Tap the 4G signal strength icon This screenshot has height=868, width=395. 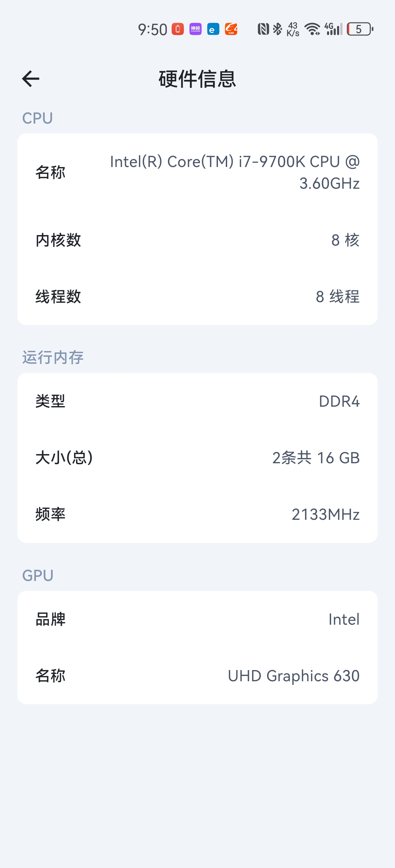[x=333, y=29]
